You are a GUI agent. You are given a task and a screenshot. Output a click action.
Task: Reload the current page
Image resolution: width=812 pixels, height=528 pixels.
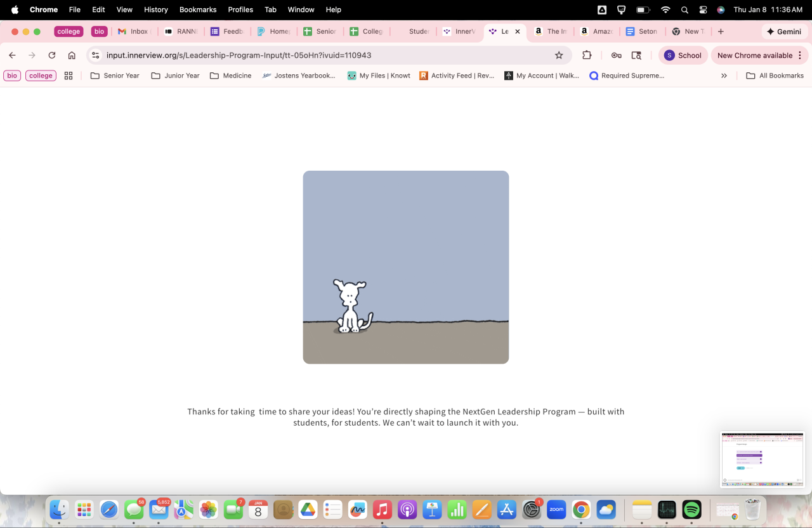click(52, 55)
